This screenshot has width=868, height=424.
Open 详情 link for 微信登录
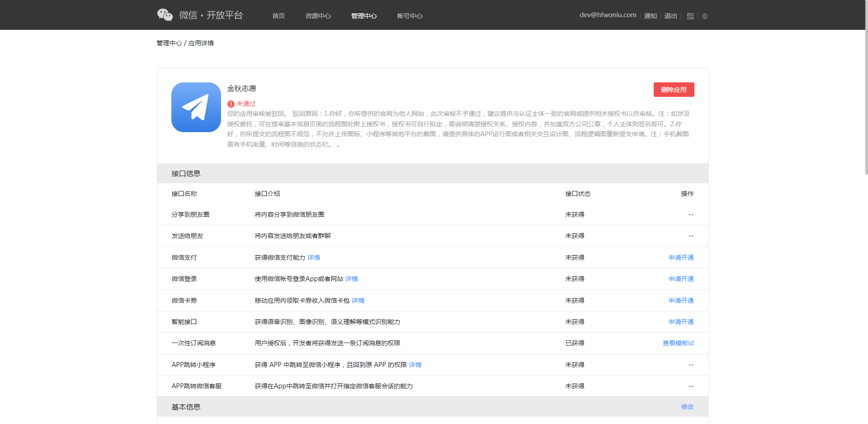(352, 279)
